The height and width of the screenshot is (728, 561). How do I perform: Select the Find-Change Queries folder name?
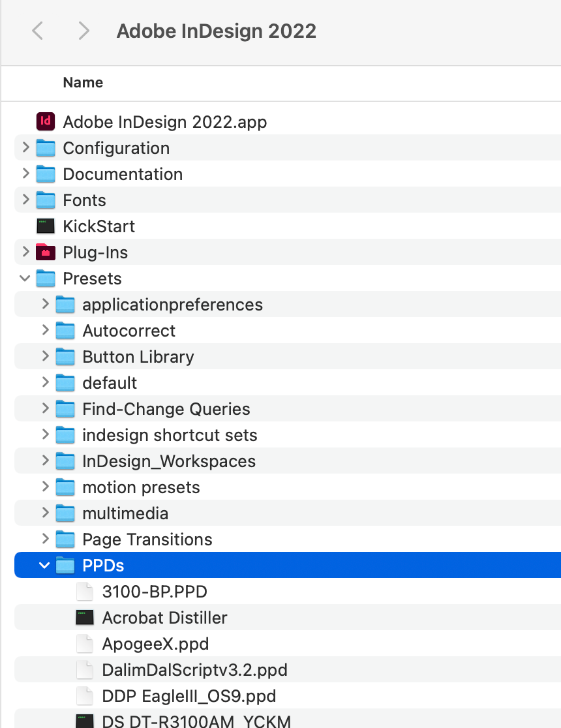click(166, 409)
